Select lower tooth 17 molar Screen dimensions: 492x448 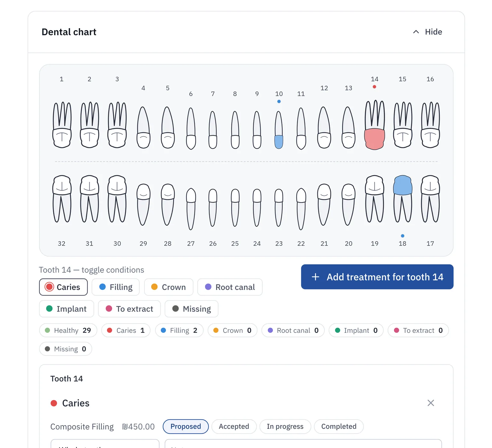point(430,199)
